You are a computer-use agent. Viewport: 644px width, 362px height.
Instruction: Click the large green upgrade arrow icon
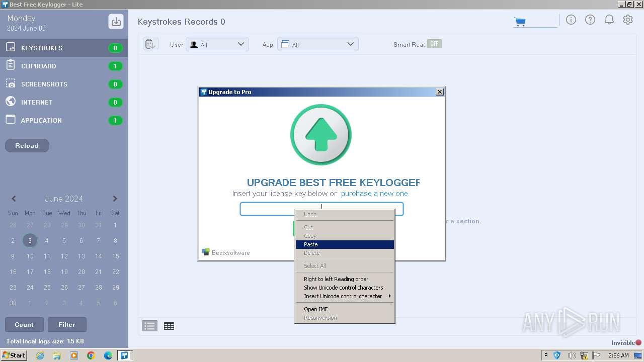(321, 135)
